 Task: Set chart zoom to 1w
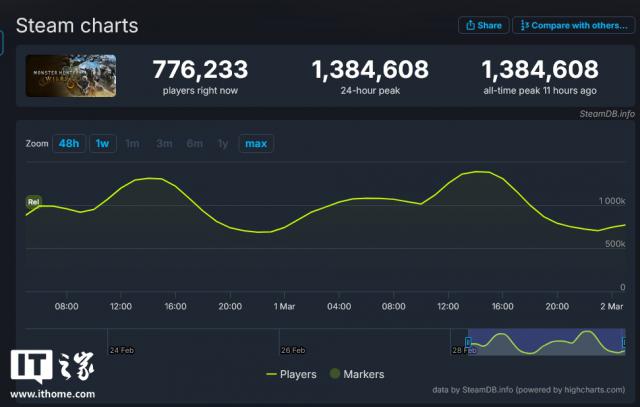tap(101, 144)
